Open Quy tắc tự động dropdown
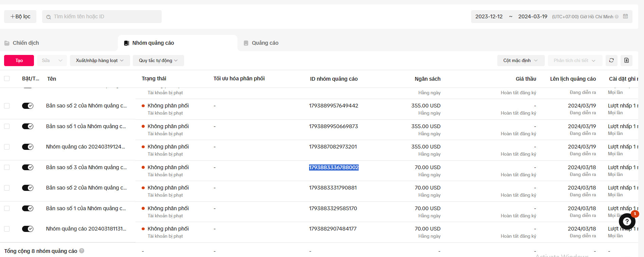 (x=158, y=60)
